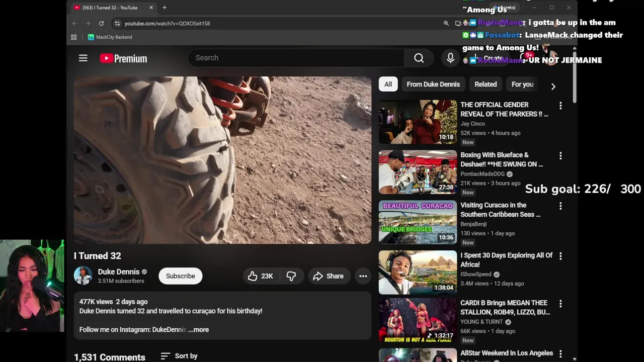Screen dimensions: 644x362
Task: Open 'AllStar Weekend In Los Angeles' title
Action: click(507, 353)
